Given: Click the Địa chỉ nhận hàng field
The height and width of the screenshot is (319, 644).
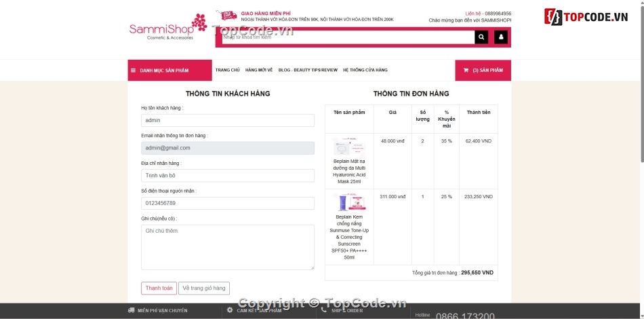Looking at the screenshot, I should tap(228, 176).
